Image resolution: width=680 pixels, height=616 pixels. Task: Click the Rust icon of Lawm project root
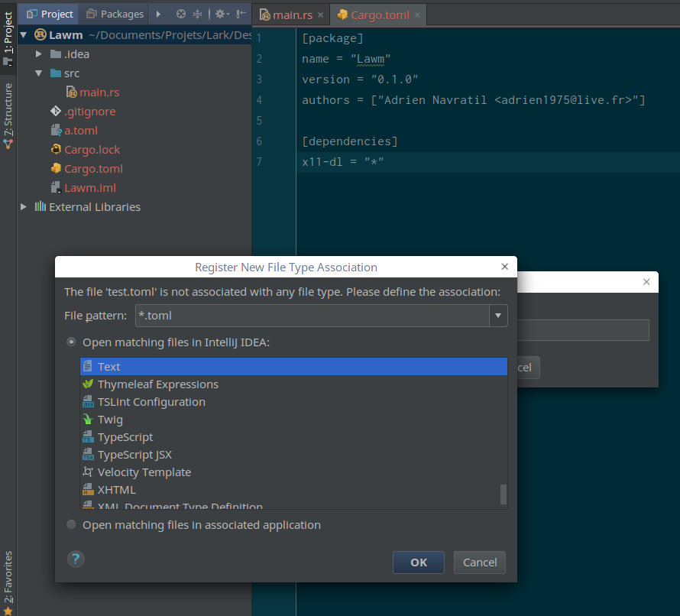pos(40,34)
